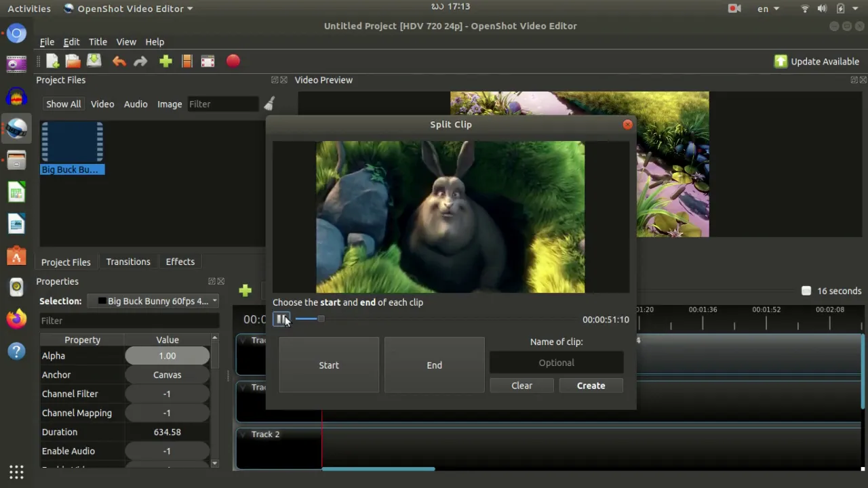Switch to the Transitions tab
868x488 pixels.
[x=128, y=262]
